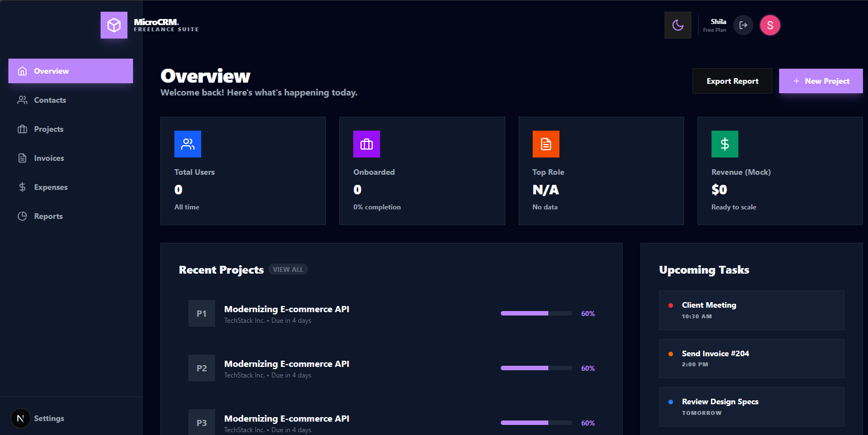The image size is (868, 435).
Task: Click VIEW ALL next to Recent Projects
Action: click(x=288, y=270)
